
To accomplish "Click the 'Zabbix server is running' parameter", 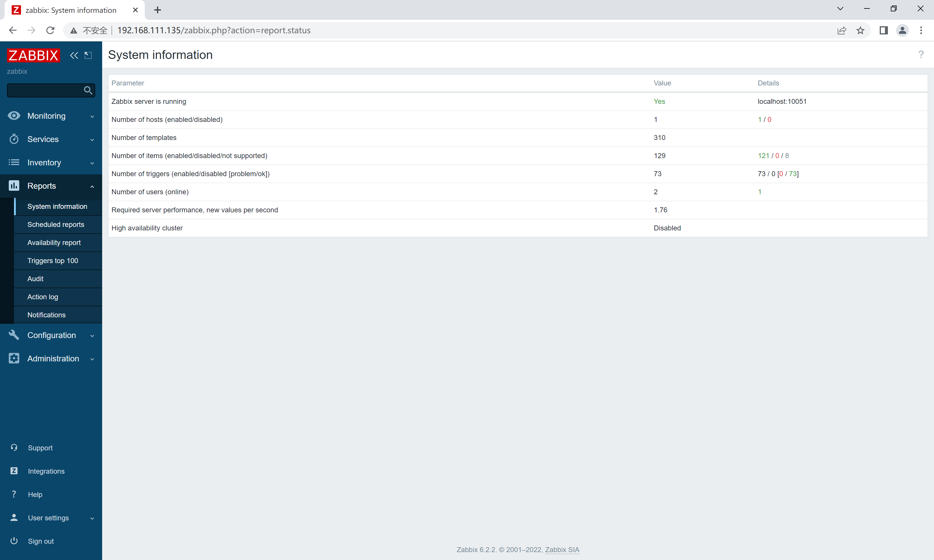I will [x=149, y=101].
